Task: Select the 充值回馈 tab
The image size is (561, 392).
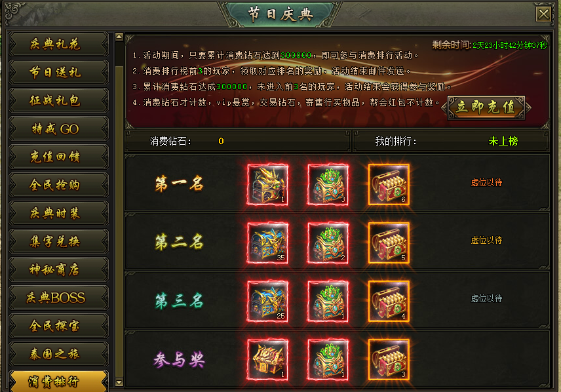Action: coord(58,157)
